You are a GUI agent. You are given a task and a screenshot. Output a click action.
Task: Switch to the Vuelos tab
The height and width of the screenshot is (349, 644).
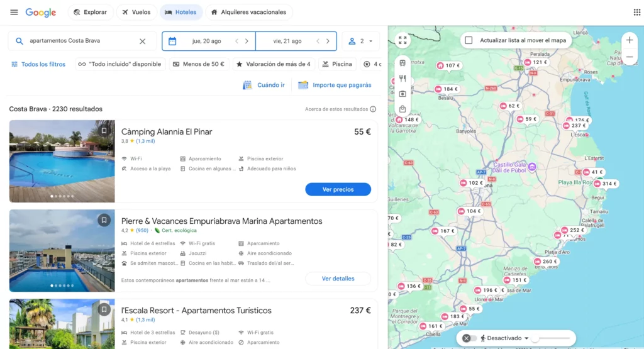(x=136, y=13)
